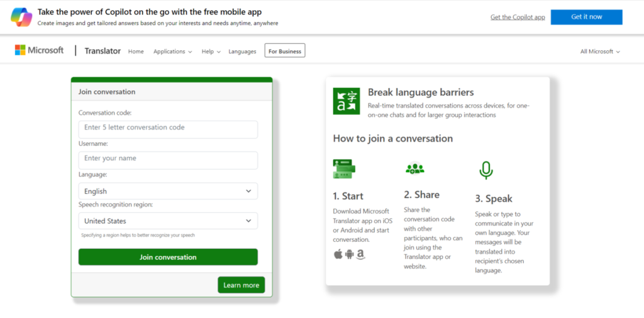Click the '1. Start' step heading
The width and height of the screenshot is (644, 318).
(x=348, y=196)
